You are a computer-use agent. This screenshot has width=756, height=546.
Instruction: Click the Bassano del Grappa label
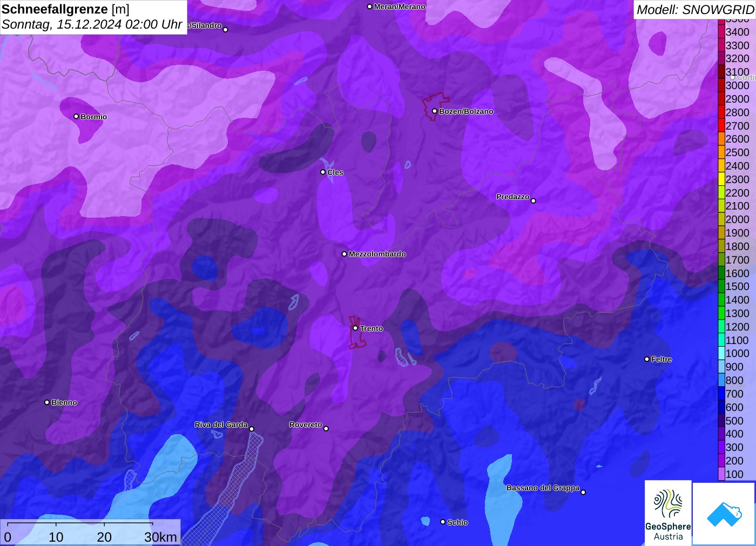(x=543, y=488)
